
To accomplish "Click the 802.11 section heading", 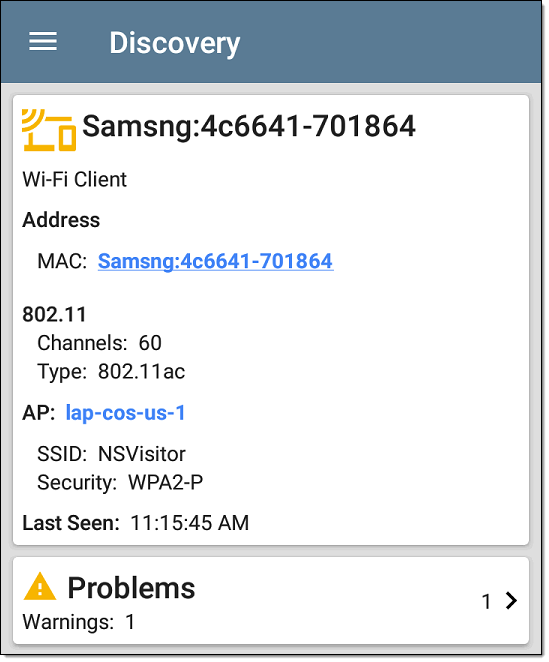I will click(x=54, y=314).
